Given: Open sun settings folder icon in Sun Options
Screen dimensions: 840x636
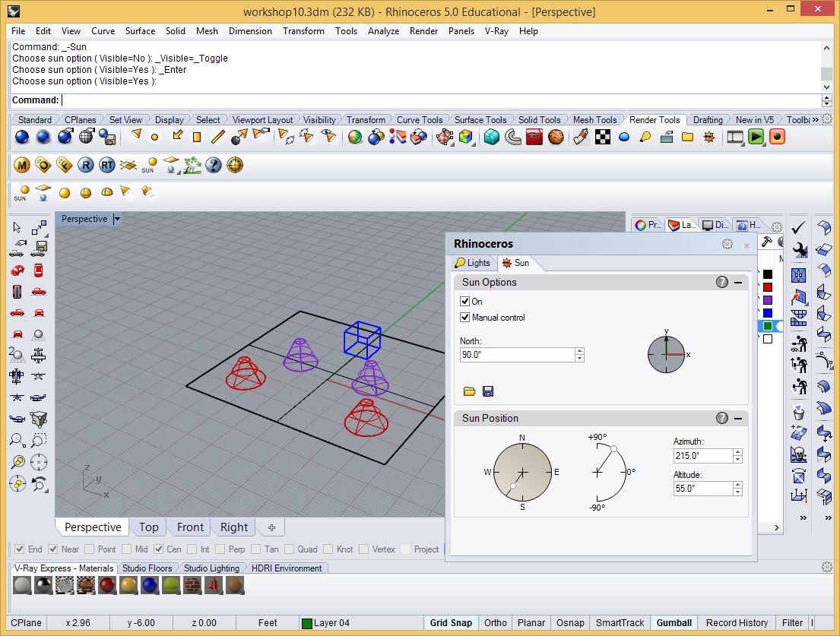Looking at the screenshot, I should [469, 391].
